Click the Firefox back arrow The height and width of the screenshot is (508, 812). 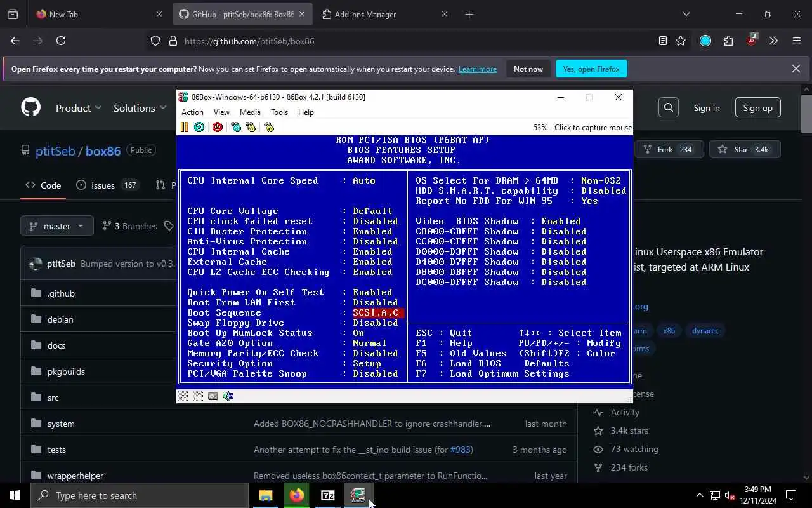(x=15, y=41)
